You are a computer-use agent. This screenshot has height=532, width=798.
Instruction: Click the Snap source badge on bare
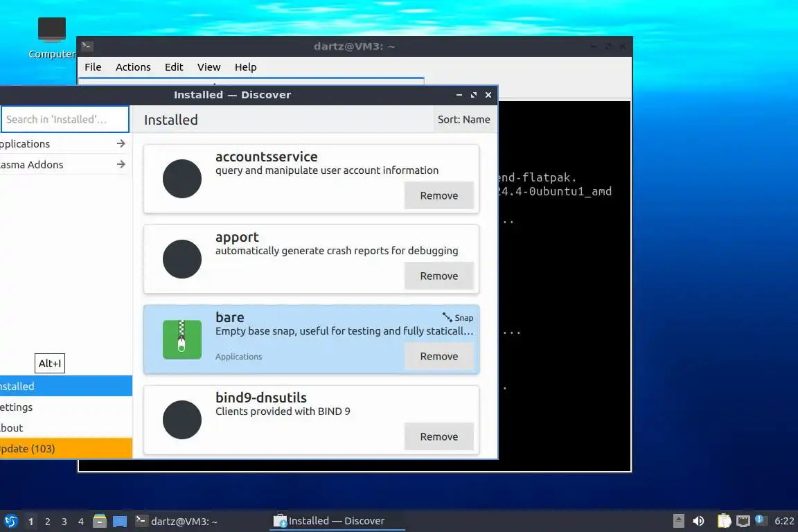(457, 317)
